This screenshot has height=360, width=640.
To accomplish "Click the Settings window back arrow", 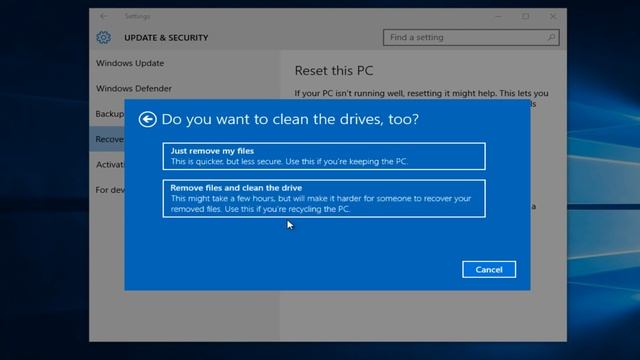I will pyautogui.click(x=104, y=16).
